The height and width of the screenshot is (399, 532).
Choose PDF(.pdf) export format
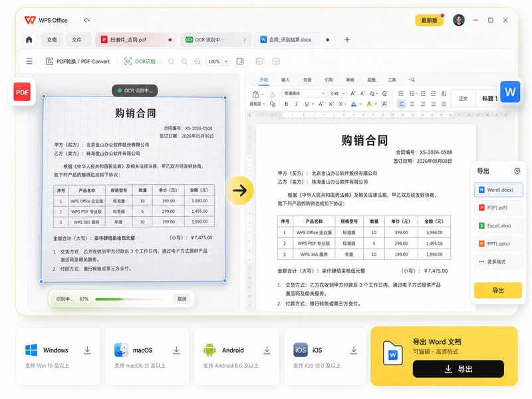click(x=498, y=207)
